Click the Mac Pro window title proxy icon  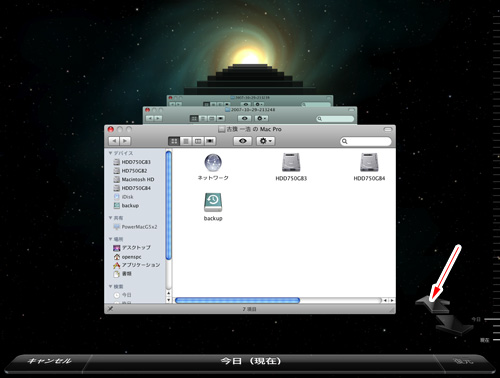point(222,129)
